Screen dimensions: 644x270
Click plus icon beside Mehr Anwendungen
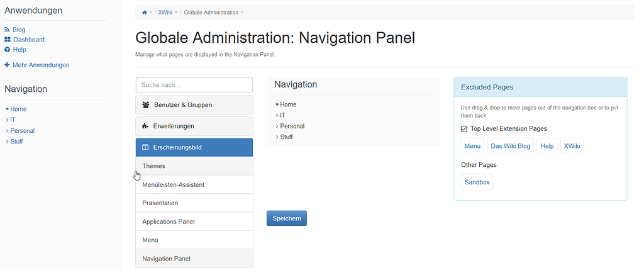coord(7,65)
